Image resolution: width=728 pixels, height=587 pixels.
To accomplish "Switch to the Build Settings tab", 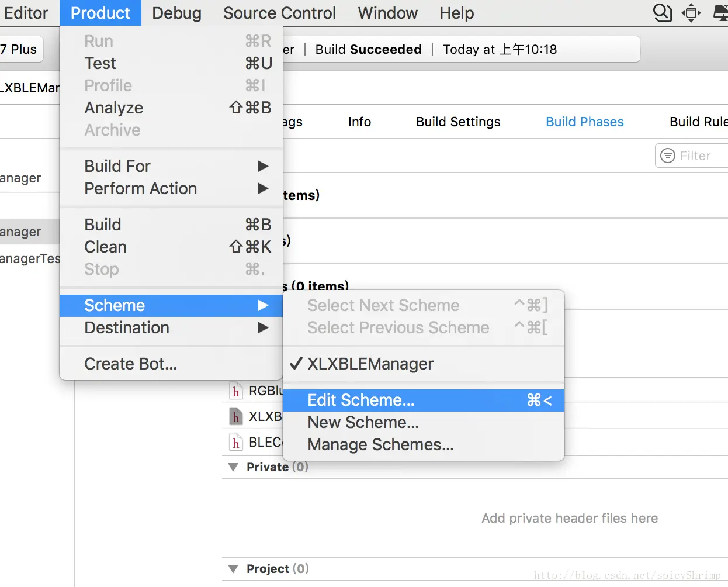I will (x=458, y=122).
